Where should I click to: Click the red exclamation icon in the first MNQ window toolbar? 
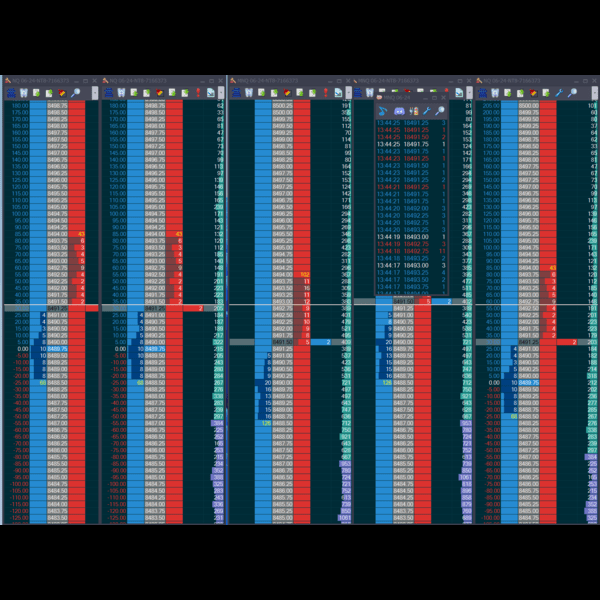point(326,93)
